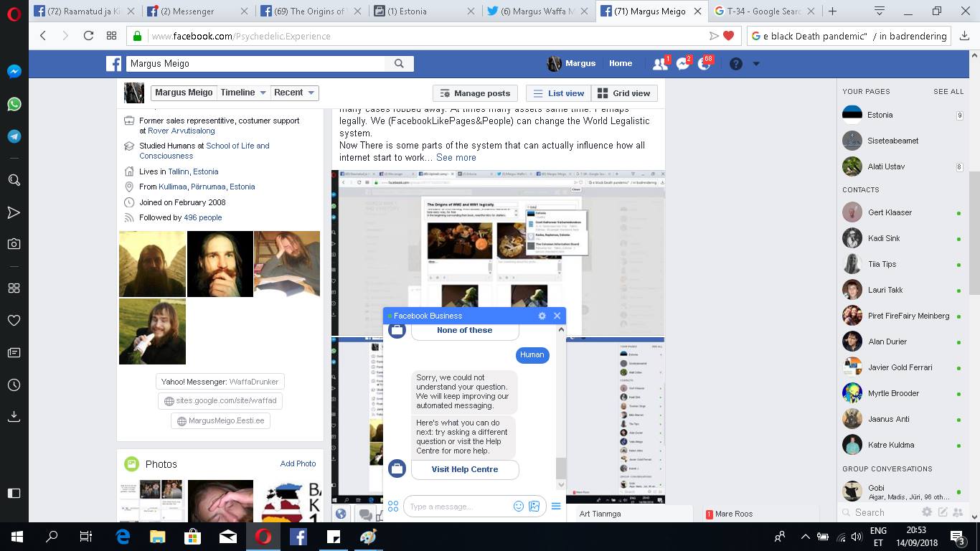Open File Explorer from the taskbar
980x551 pixels.
point(157,537)
